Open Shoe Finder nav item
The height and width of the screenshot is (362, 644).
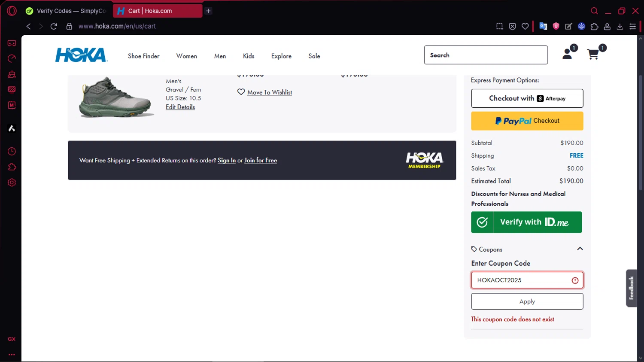[143, 56]
